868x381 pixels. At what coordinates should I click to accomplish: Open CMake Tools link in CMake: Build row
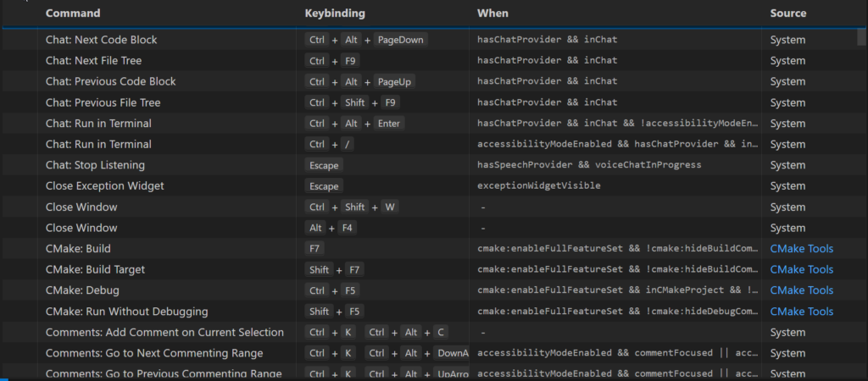[x=802, y=249]
